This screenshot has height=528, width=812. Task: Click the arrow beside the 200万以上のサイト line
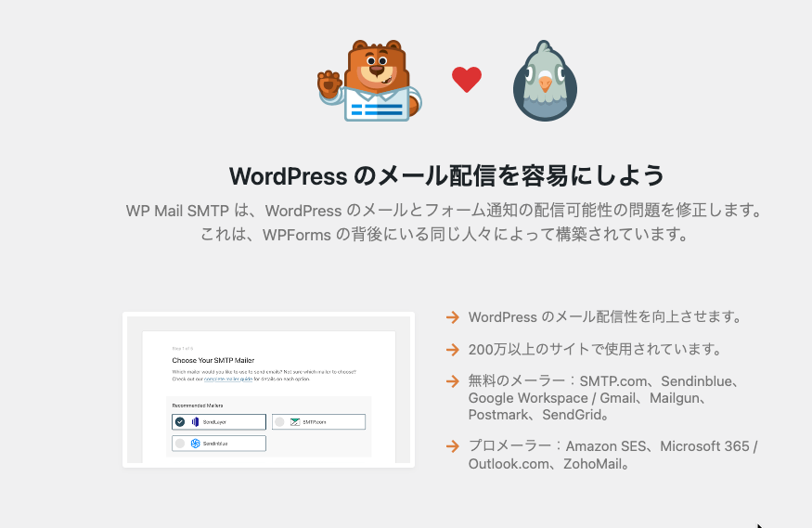[453, 350]
